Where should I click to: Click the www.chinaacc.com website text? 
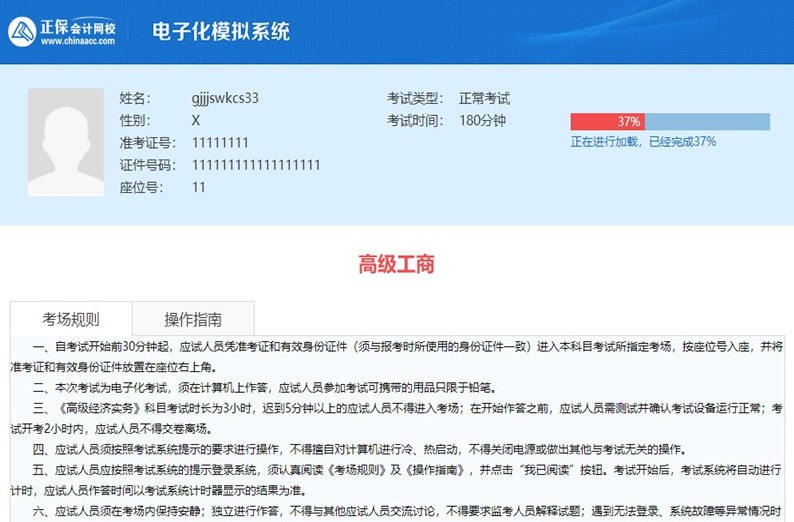click(77, 41)
